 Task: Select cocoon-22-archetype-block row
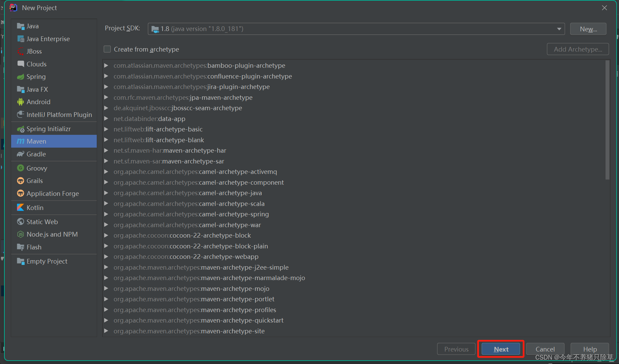click(354, 235)
